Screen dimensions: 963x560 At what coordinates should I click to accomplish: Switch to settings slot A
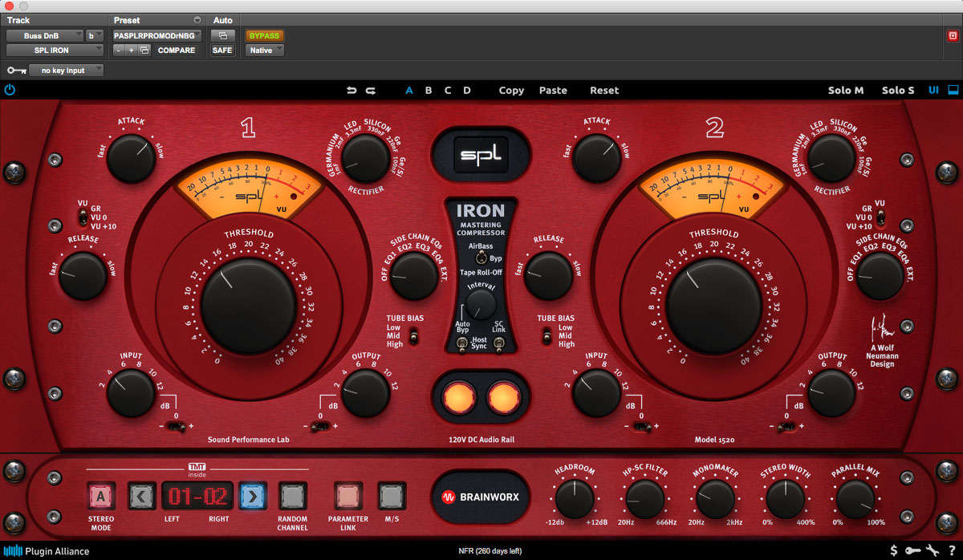[x=409, y=91]
